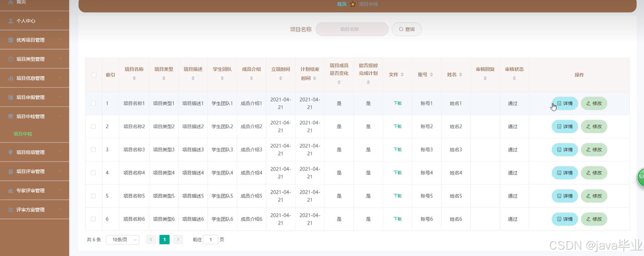This screenshot has height=256, width=644.
Task: Select page 1 in pagination
Action: pos(164,239)
